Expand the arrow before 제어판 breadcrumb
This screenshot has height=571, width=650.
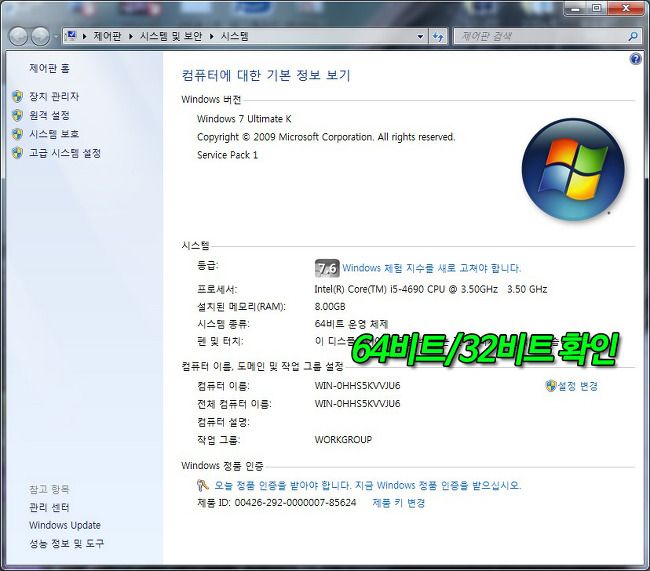click(x=85, y=36)
